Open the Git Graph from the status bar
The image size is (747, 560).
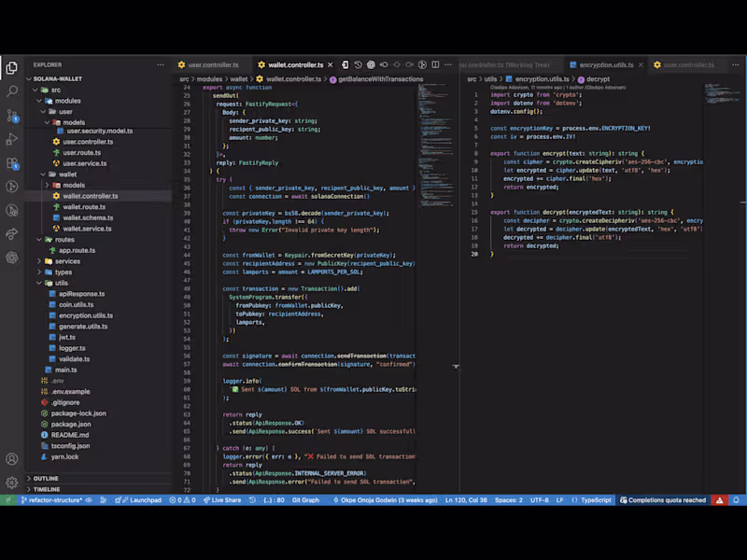[303, 500]
